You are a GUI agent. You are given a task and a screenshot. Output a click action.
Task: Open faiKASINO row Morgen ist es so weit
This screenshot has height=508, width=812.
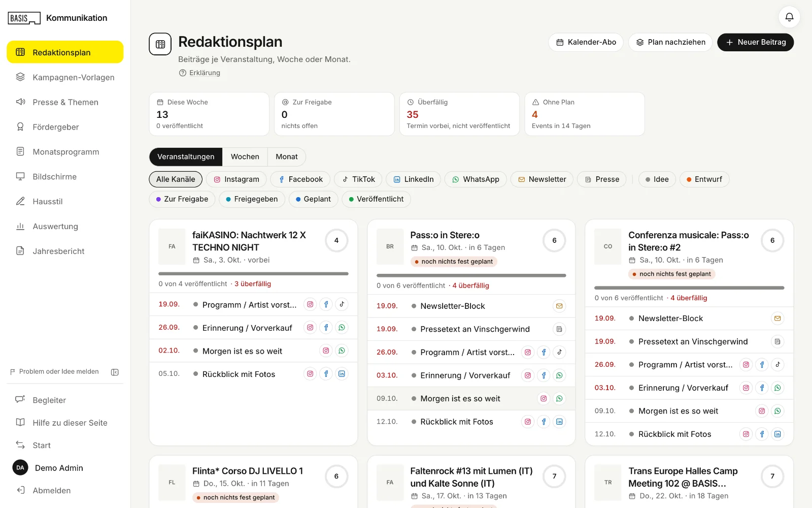click(253, 351)
